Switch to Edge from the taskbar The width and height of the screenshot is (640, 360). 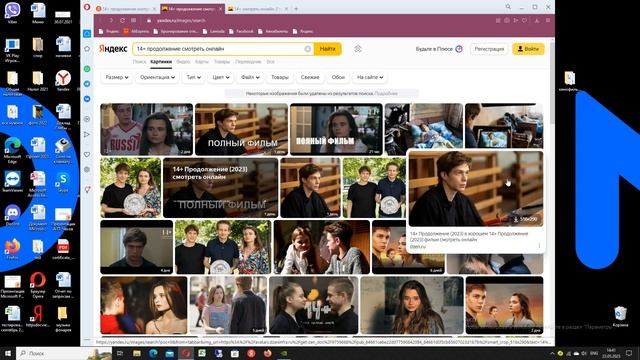pyautogui.click(x=153, y=353)
